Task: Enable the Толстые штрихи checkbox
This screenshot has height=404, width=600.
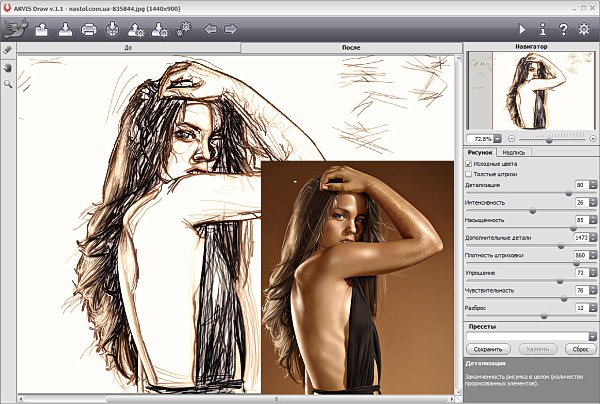Action: click(470, 174)
